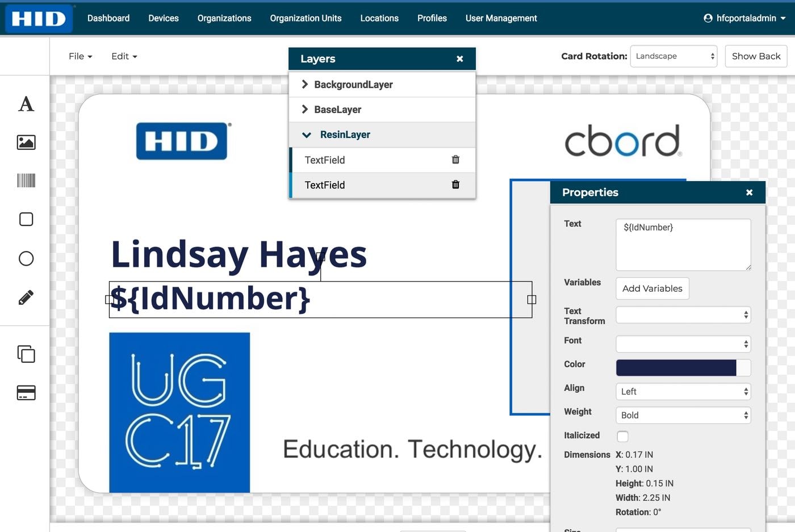The image size is (795, 532).
Task: Select the cbord logo on the card
Action: pyautogui.click(x=624, y=141)
